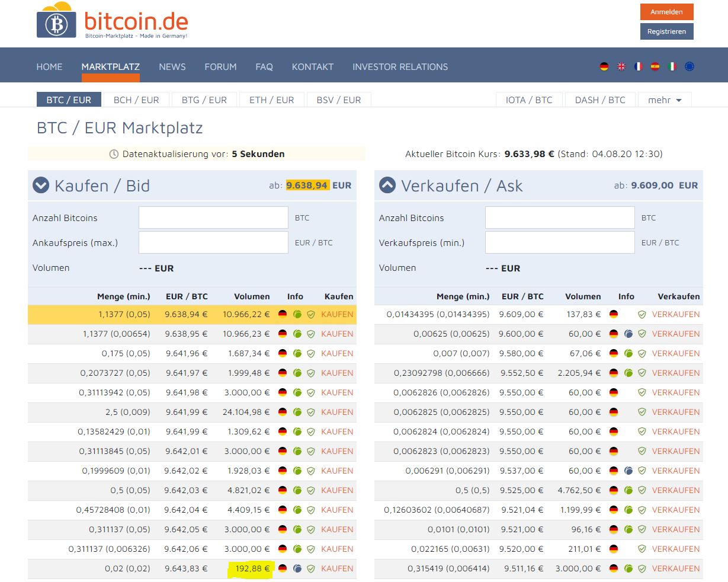The image size is (728, 582).
Task: Click the bitcoin.de logo icon
Action: point(56,21)
